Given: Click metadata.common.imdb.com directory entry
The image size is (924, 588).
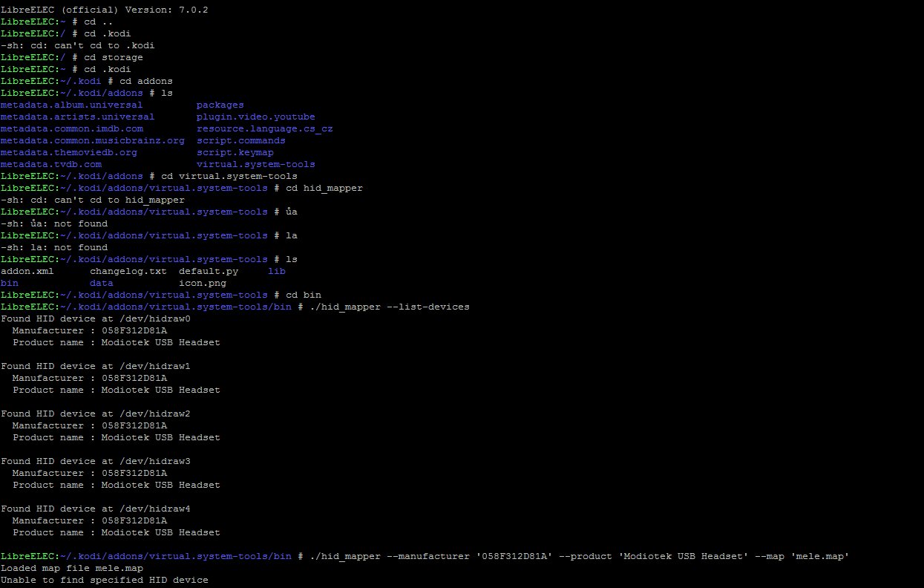Looking at the screenshot, I should click(x=71, y=128).
